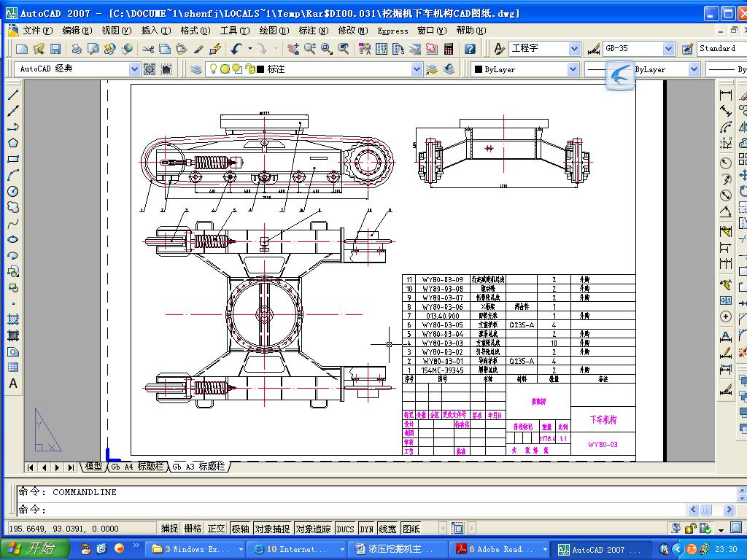The image size is (747, 560).
Task: Toggle 对象追踪 object snap tracking
Action: [x=313, y=529]
